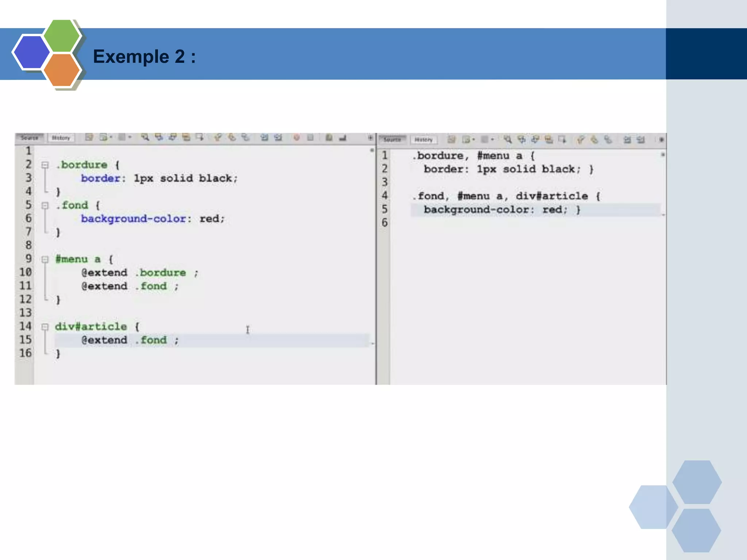
Task: Collapse the #menu a block fold marker
Action: 45,260
